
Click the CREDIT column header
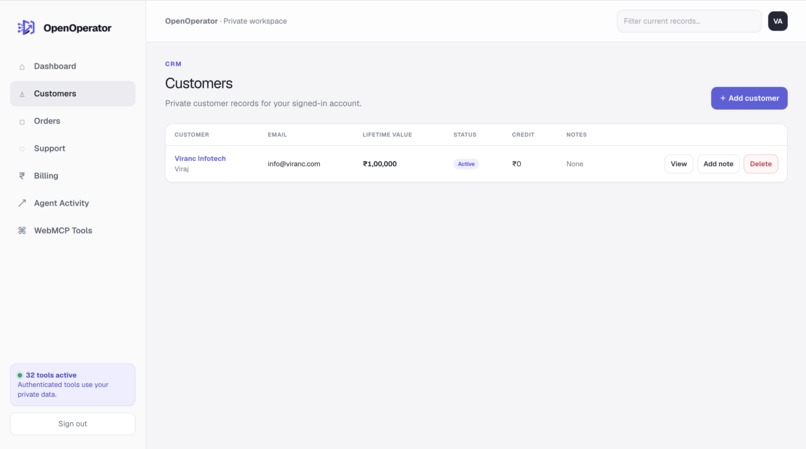tap(523, 135)
